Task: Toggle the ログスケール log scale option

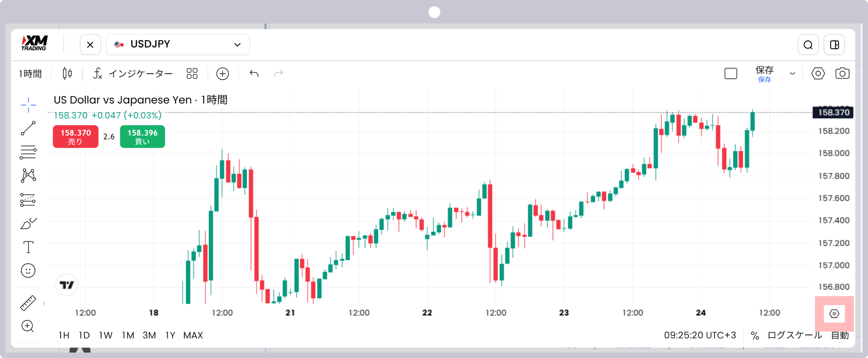Action: point(795,335)
